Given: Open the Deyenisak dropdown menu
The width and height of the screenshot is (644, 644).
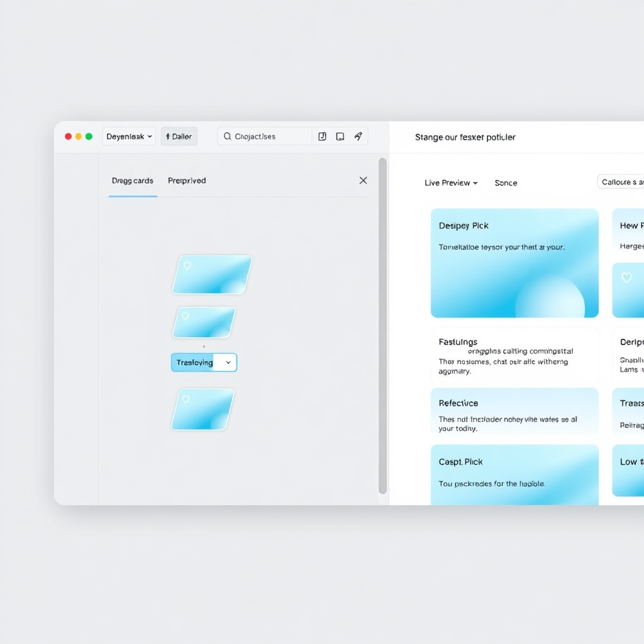Looking at the screenshot, I should (128, 136).
